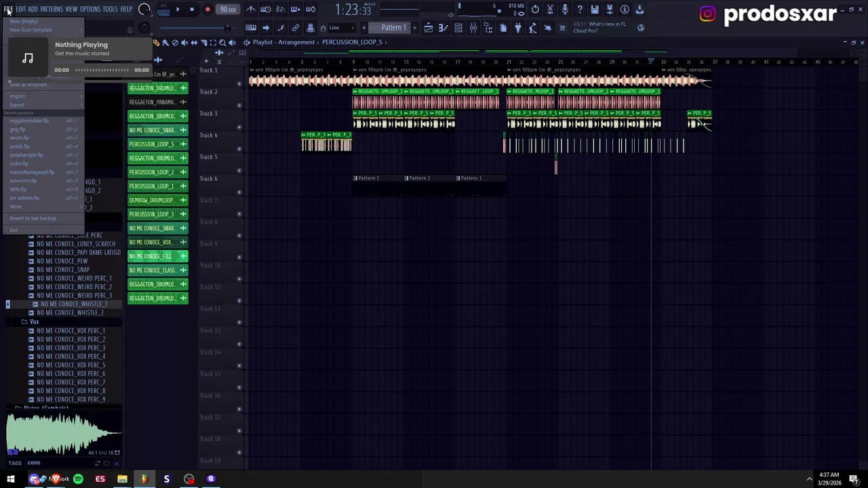Viewport: 868px width, 488px height.
Task: Open the Playlist - Arrangement breadcrumb menu
Action: tap(283, 42)
